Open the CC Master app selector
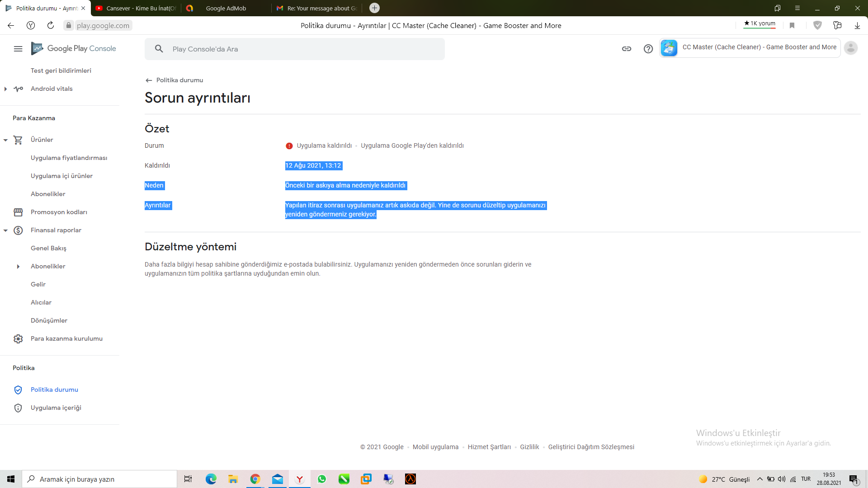 [750, 47]
